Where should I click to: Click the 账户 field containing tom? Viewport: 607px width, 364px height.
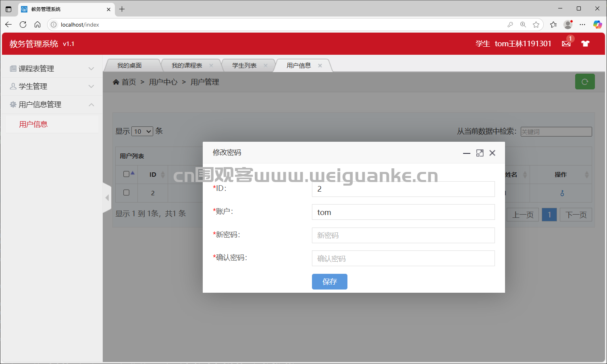403,212
